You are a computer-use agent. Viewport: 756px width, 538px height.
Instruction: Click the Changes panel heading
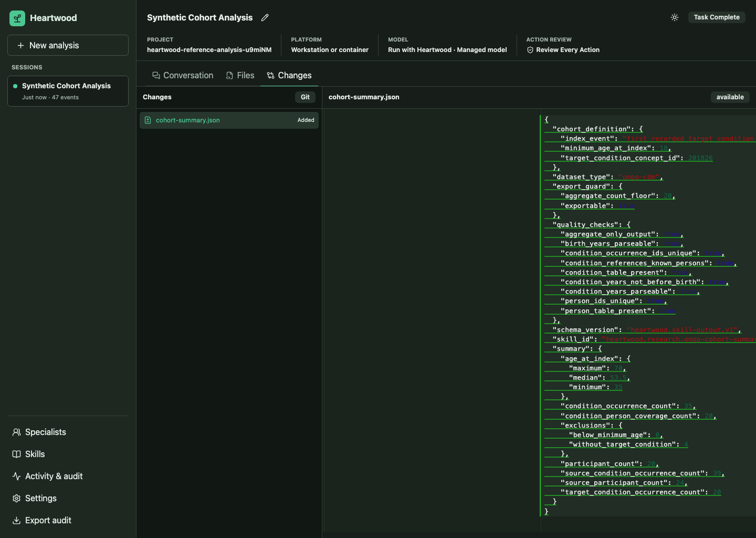click(157, 97)
